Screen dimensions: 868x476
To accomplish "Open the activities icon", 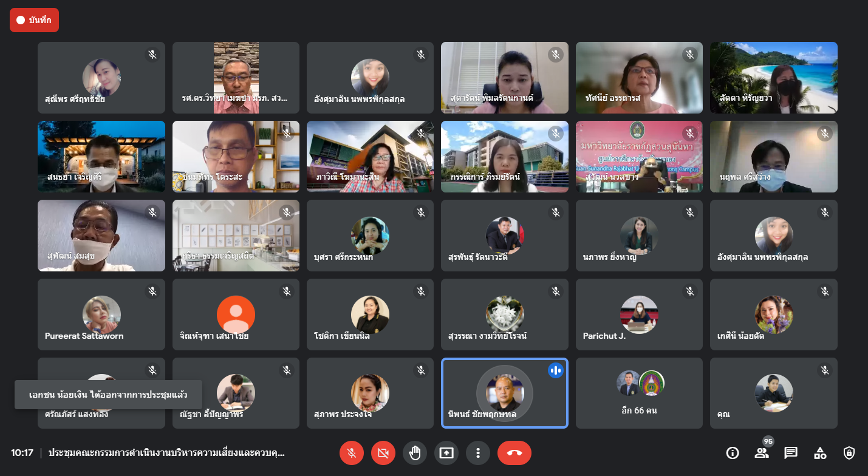I will pyautogui.click(x=820, y=453).
